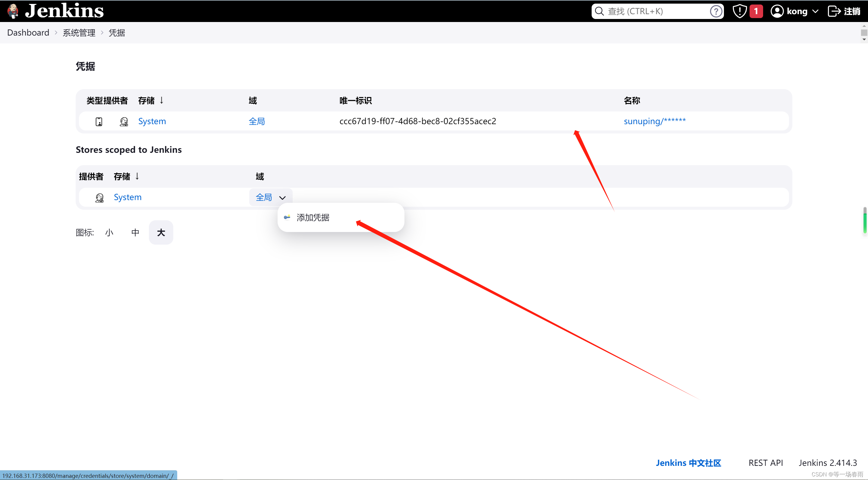Open the security shield warning icon

click(x=739, y=11)
